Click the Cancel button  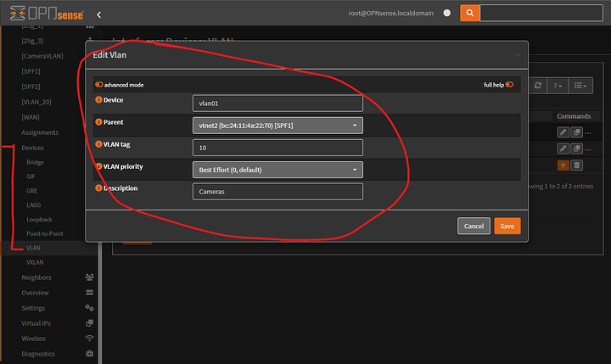click(x=474, y=226)
